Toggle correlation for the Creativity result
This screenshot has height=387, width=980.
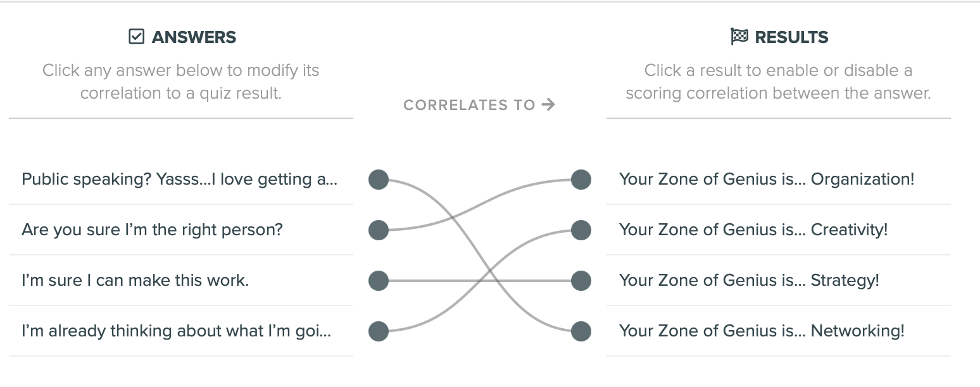point(753,230)
